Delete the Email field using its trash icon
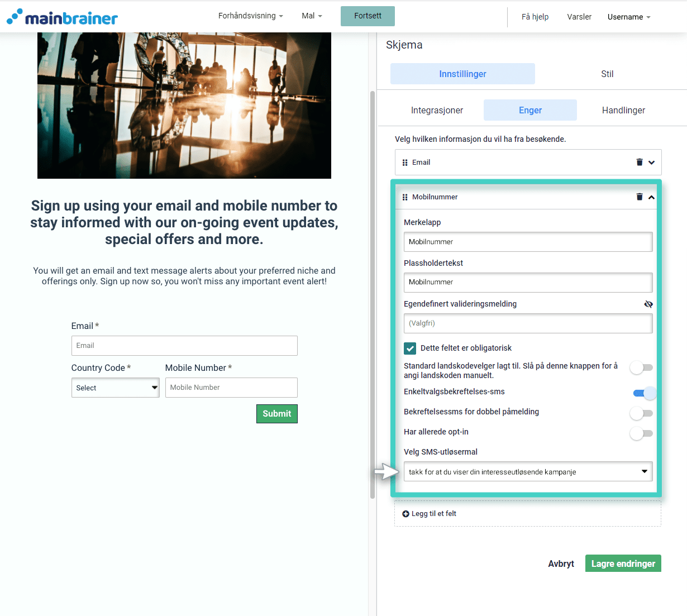Viewport: 687px width, 616px height. [640, 162]
